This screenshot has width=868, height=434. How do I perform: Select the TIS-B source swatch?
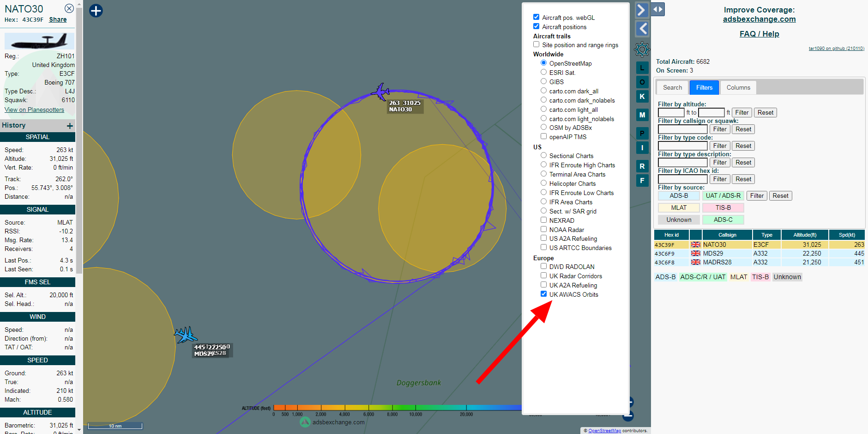[x=723, y=208]
